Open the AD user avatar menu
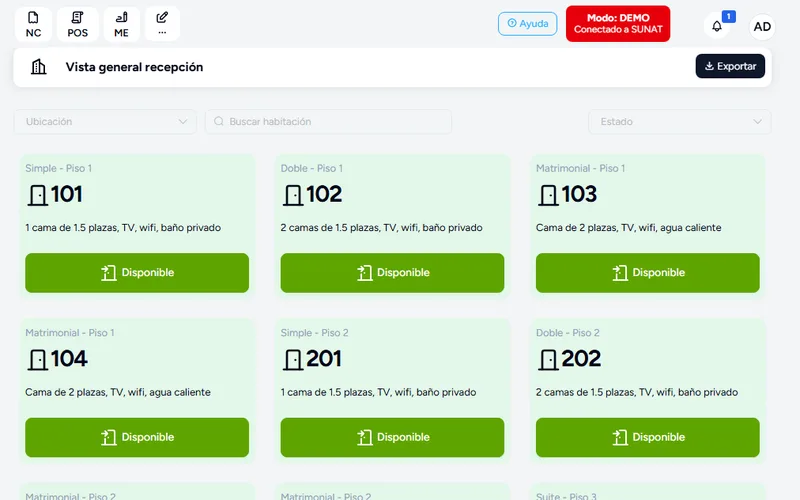This screenshot has height=500, width=800. 762,27
